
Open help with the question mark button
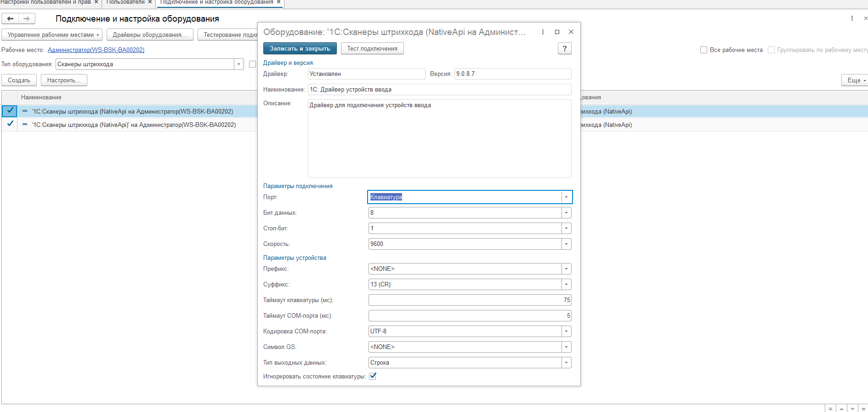pos(565,49)
